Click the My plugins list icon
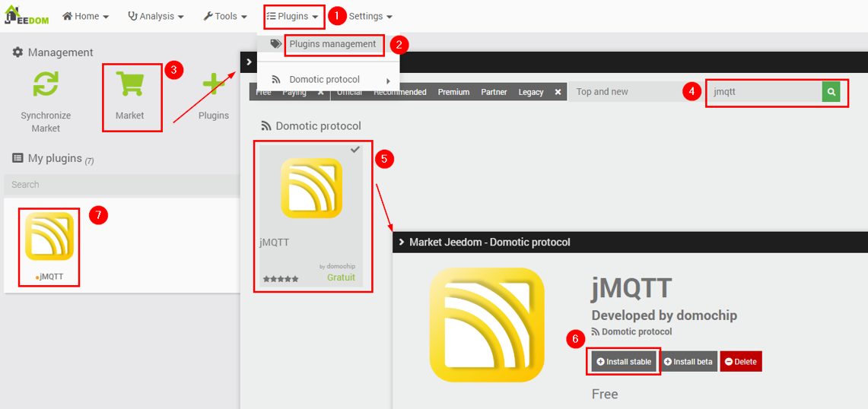The image size is (868, 409). tap(17, 158)
